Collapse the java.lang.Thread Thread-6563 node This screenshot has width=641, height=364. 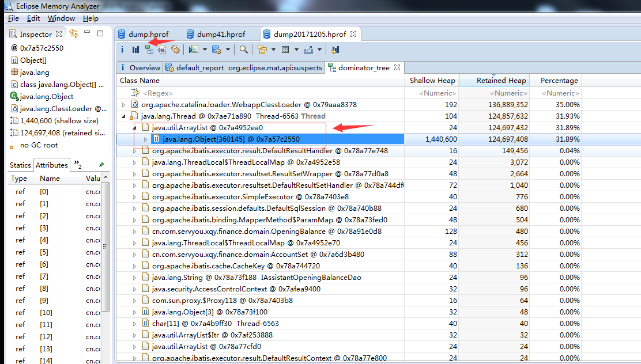click(123, 116)
